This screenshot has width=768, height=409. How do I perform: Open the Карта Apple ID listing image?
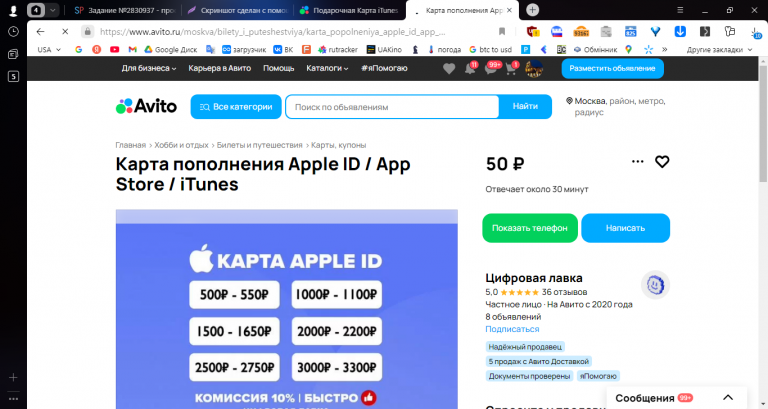point(287,309)
